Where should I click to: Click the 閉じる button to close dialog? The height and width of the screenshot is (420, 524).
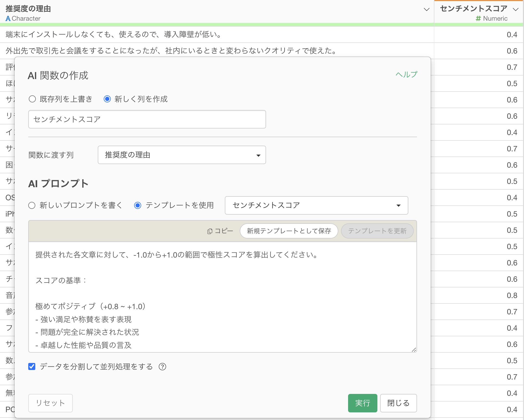(398, 403)
